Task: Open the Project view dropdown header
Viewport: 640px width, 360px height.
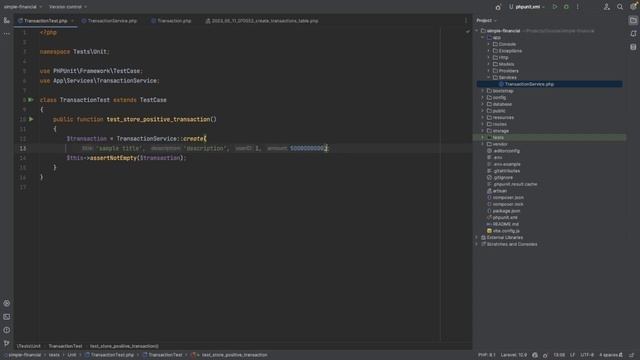Action: pos(486,20)
